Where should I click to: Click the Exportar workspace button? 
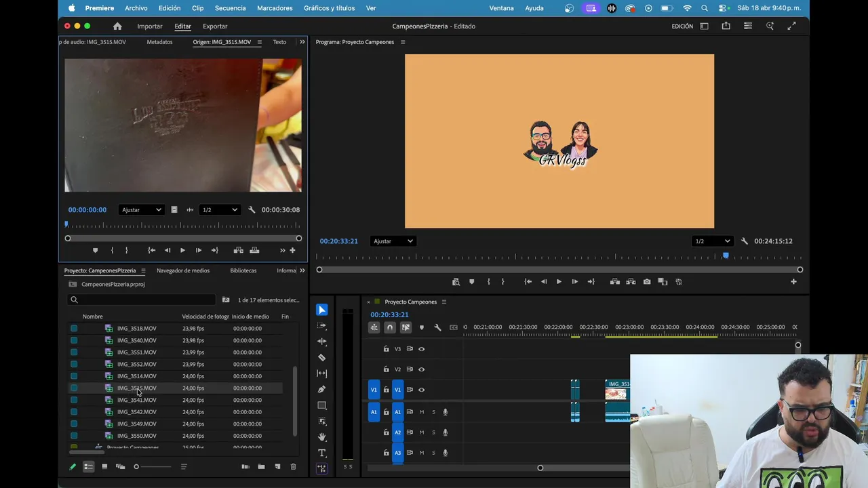[215, 26]
